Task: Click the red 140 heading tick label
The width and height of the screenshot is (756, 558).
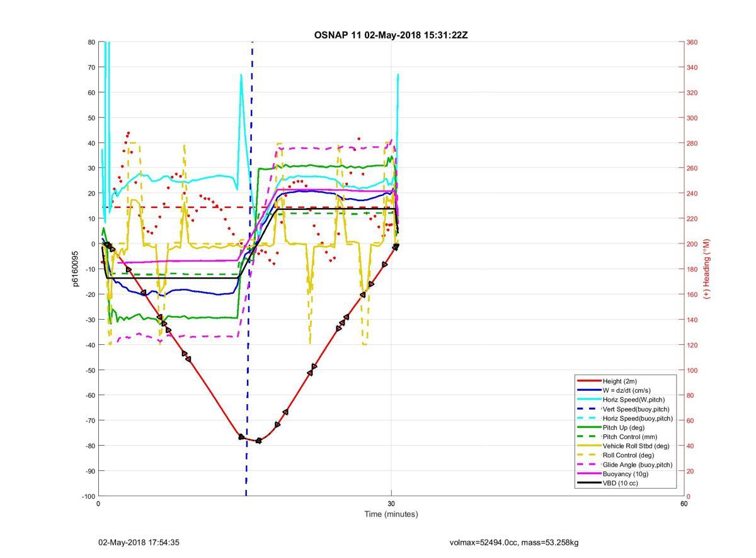Action: point(692,320)
